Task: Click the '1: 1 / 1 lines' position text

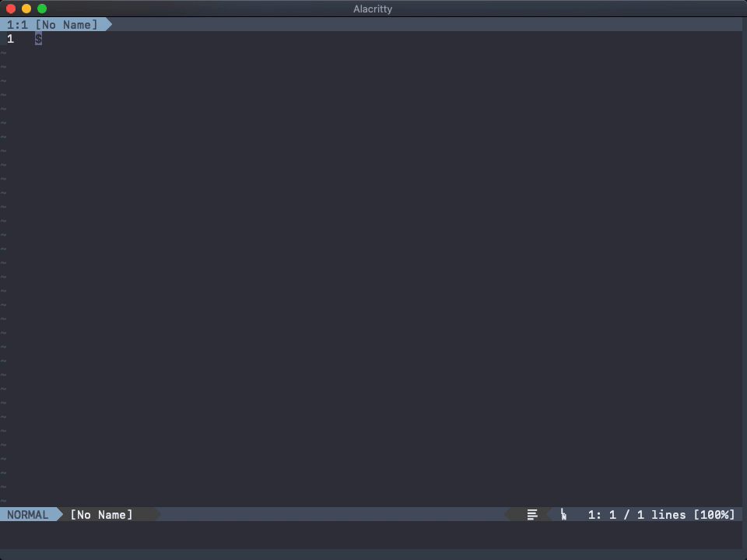Action: pos(637,515)
